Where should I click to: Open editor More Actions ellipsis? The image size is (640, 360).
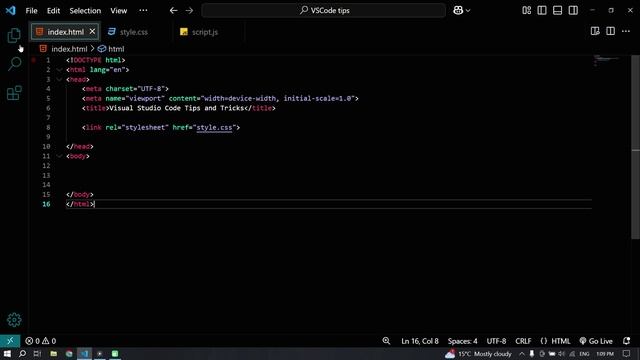pos(626,31)
